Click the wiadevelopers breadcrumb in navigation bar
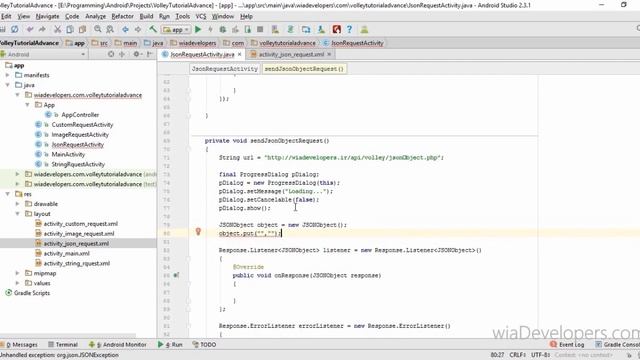Viewport: 640px width, 360px height. [x=197, y=43]
